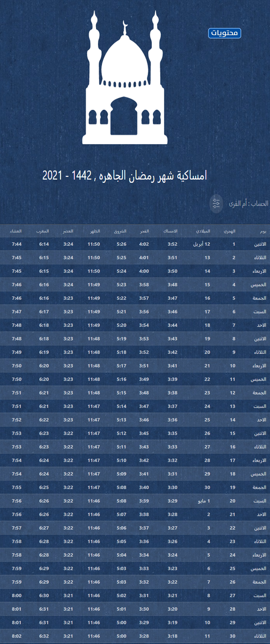Click Maghrib time 6:32
This screenshot has height=644, width=270.
[x=44, y=636]
